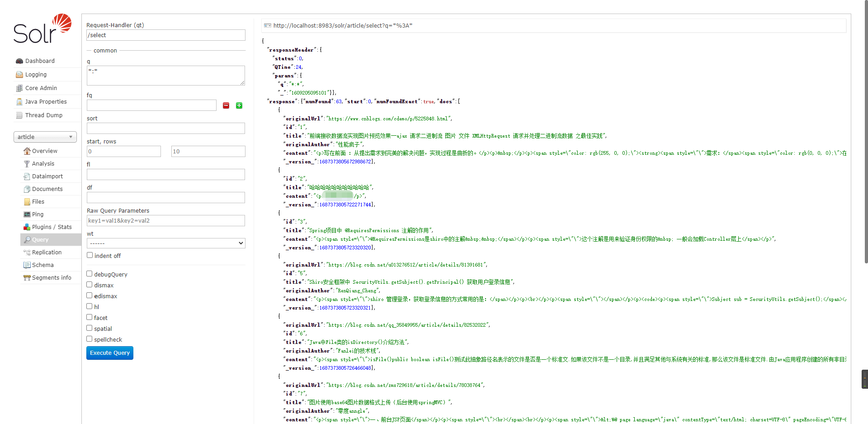This screenshot has width=868, height=424.
Task: Open Thread Dump icon
Action: coord(19,115)
